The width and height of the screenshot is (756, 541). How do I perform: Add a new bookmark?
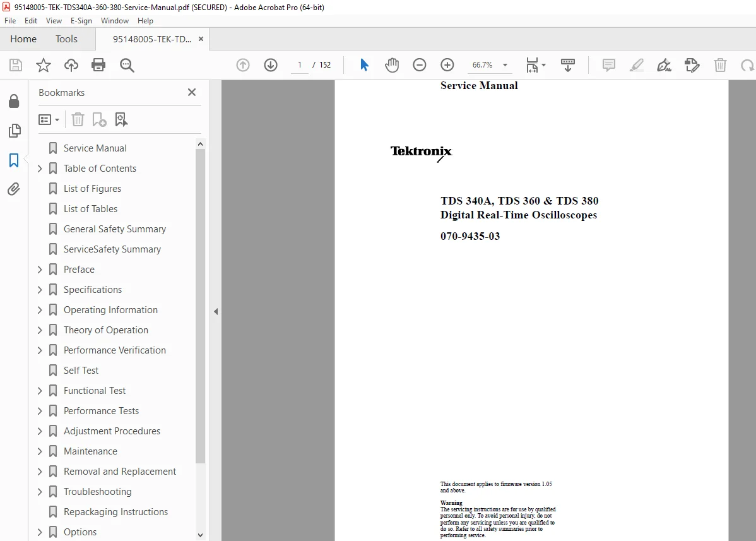click(99, 119)
